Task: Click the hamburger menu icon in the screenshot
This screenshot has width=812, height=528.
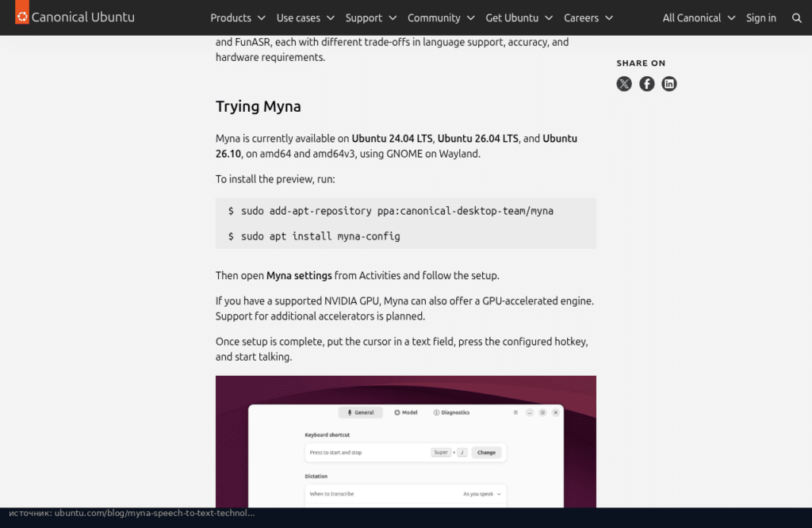Action: coord(515,412)
